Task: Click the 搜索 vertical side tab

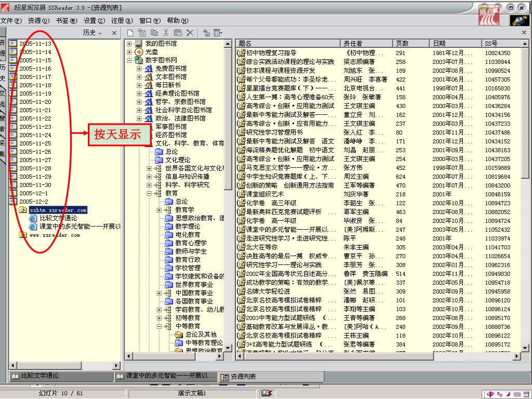Action: [x=3, y=124]
